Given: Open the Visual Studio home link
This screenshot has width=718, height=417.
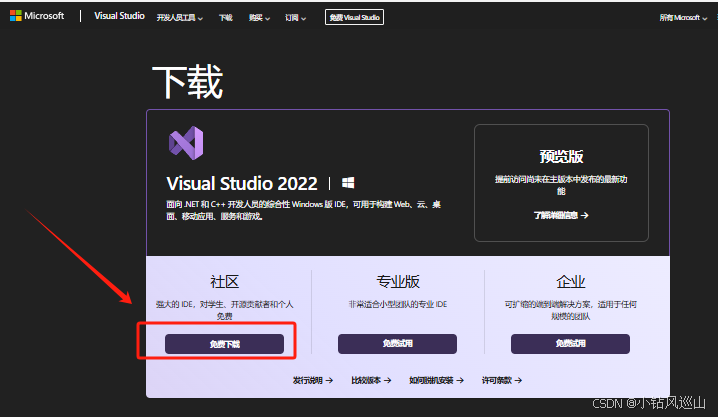Looking at the screenshot, I should click(x=119, y=16).
